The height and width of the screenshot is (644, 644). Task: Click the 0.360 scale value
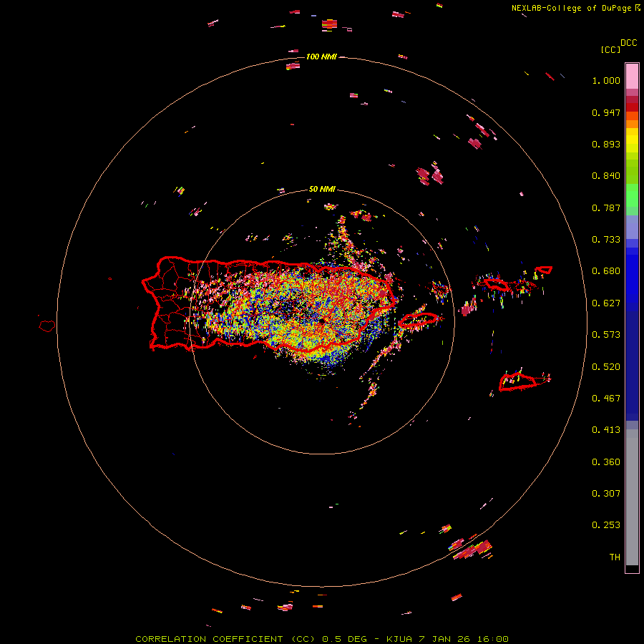coord(606,462)
